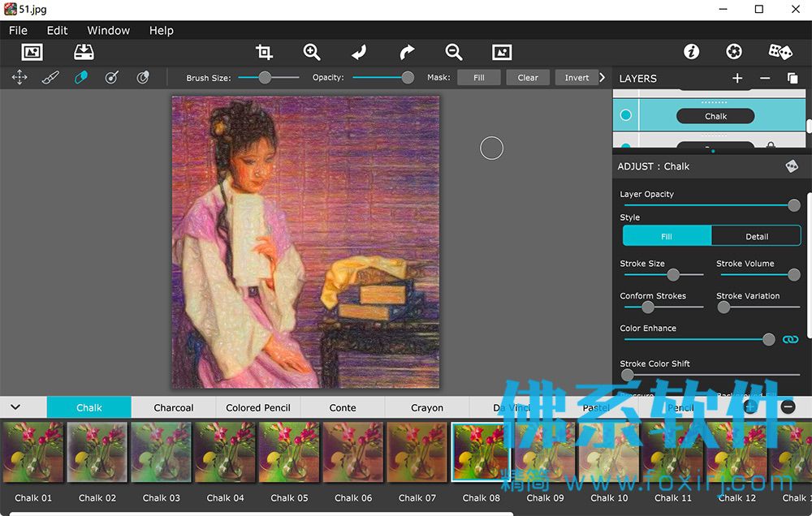The width and height of the screenshot is (812, 516).
Task: Switch Style to Detail
Action: click(x=757, y=236)
